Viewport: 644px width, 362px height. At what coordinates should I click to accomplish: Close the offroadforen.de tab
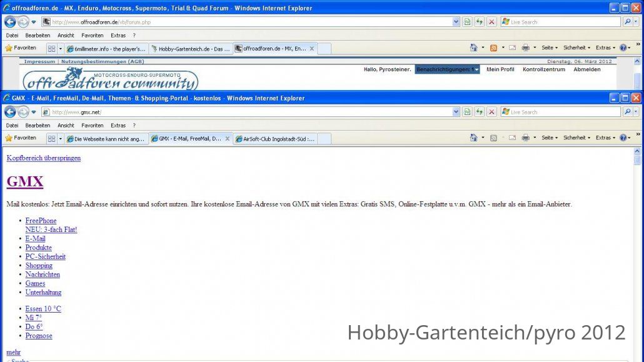pos(312,49)
